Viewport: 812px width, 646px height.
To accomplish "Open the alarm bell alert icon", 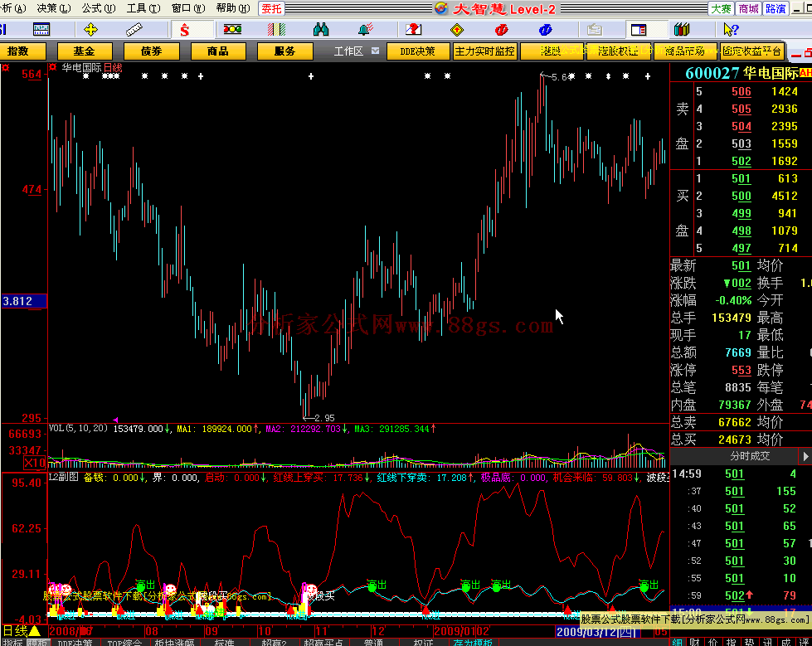I will (366, 30).
